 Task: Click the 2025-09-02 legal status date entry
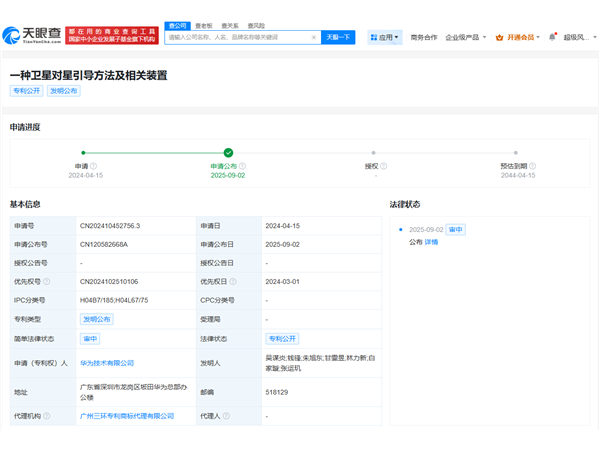coord(426,230)
